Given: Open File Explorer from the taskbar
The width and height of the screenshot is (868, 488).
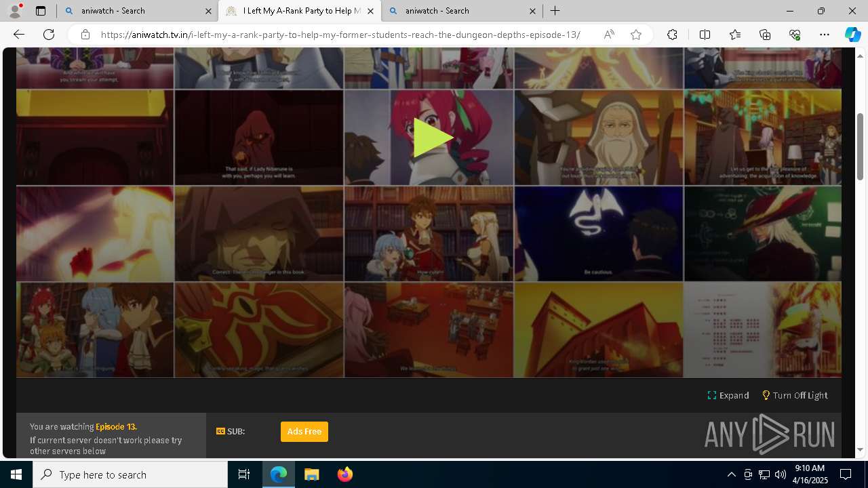Looking at the screenshot, I should click(x=311, y=474).
